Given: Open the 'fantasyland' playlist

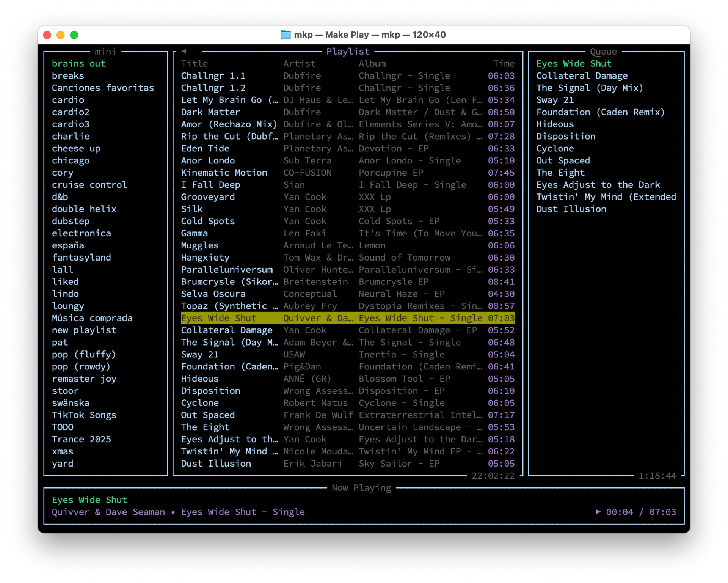Looking at the screenshot, I should click(x=82, y=258).
